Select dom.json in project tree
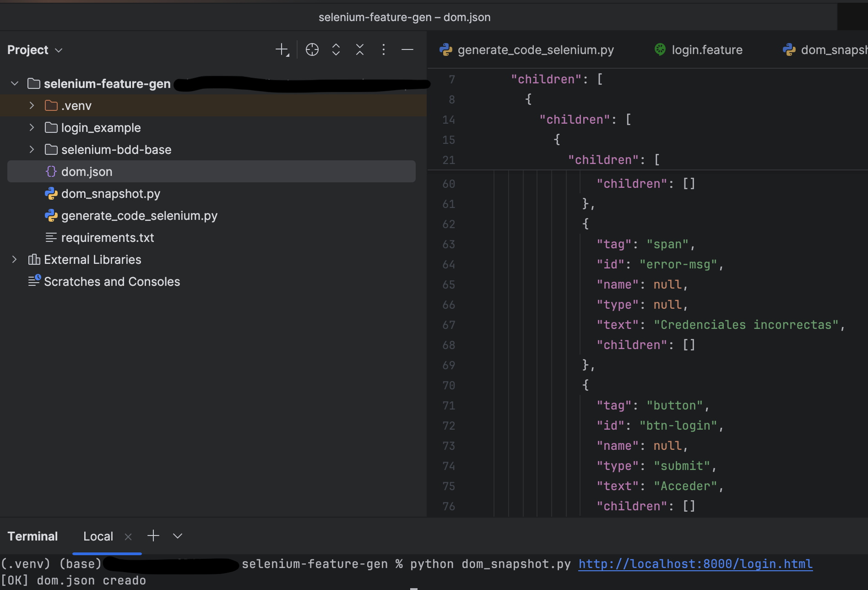 [x=212, y=172]
